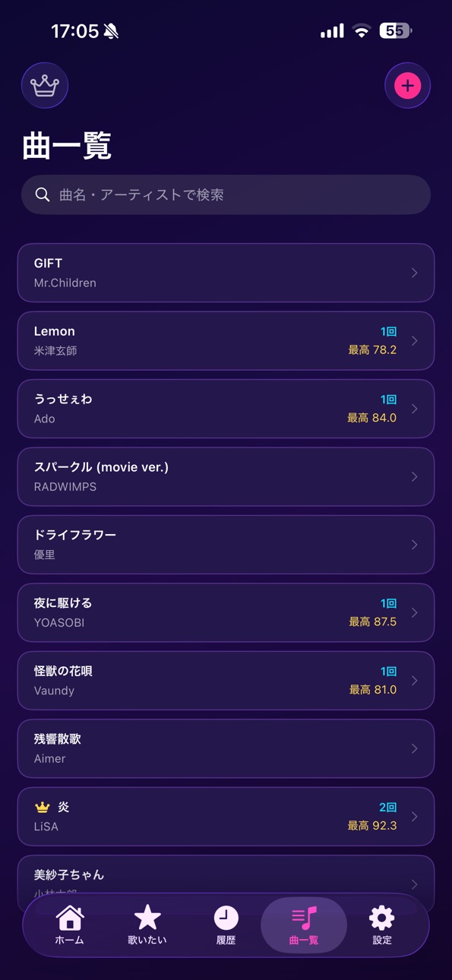
Task: Focus the 曲名・アーティストで検索 field
Action: [x=226, y=194]
